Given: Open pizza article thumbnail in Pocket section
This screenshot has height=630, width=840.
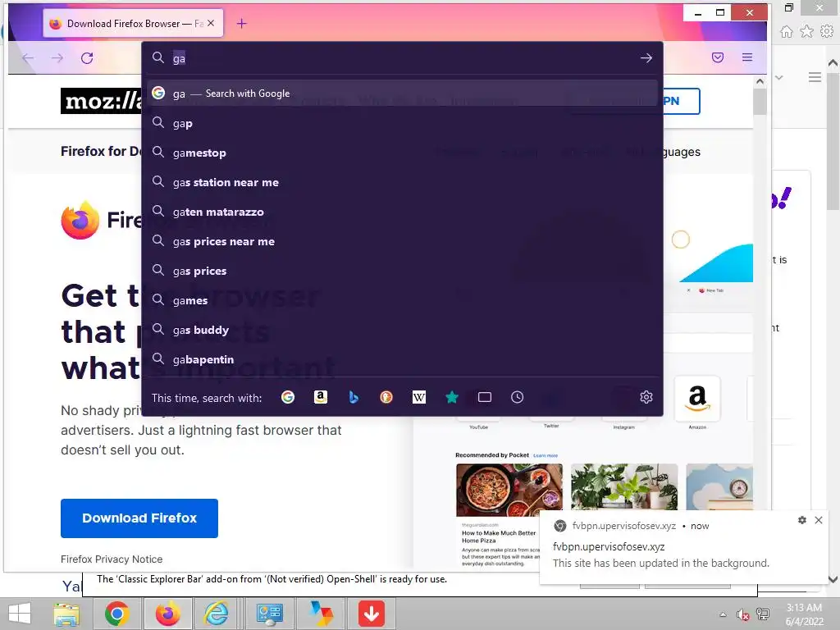Looking at the screenshot, I should (509, 491).
